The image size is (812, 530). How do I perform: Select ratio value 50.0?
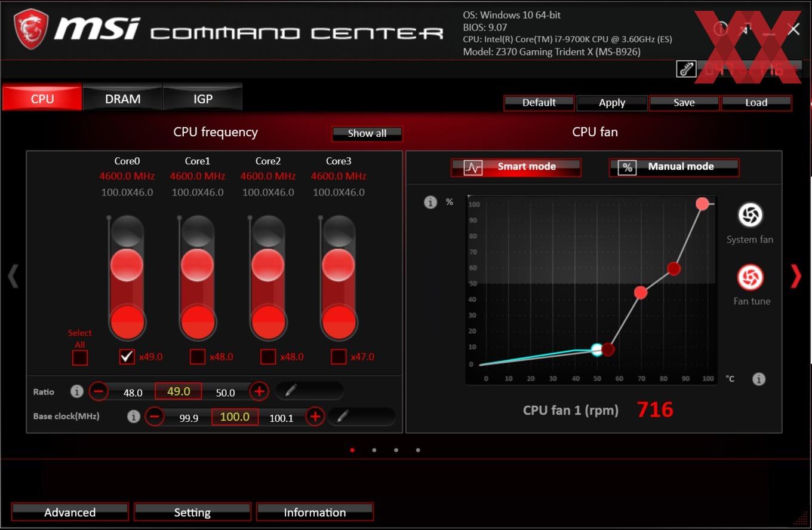[225, 393]
